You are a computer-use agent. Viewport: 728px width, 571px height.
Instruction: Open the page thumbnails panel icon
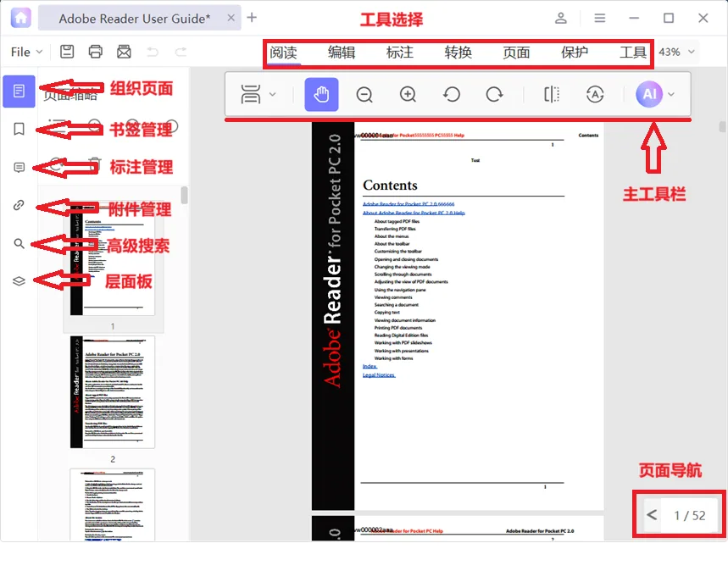pyautogui.click(x=19, y=91)
